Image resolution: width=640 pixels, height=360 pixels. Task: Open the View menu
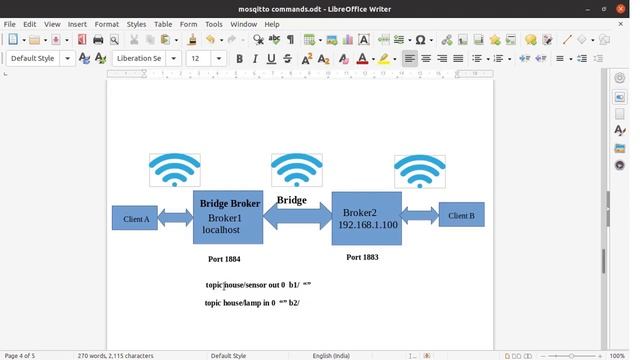coord(52,24)
